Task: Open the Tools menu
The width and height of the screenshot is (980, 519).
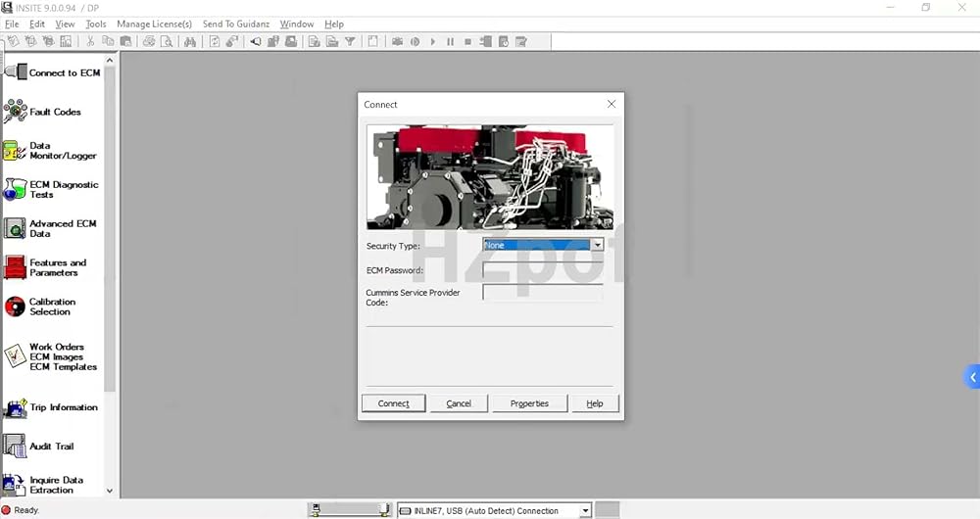Action: tap(96, 24)
